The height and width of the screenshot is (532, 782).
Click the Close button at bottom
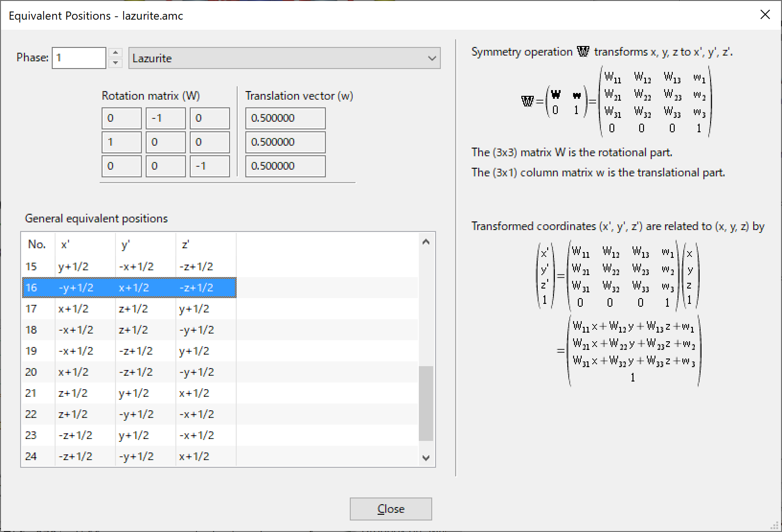point(391,509)
